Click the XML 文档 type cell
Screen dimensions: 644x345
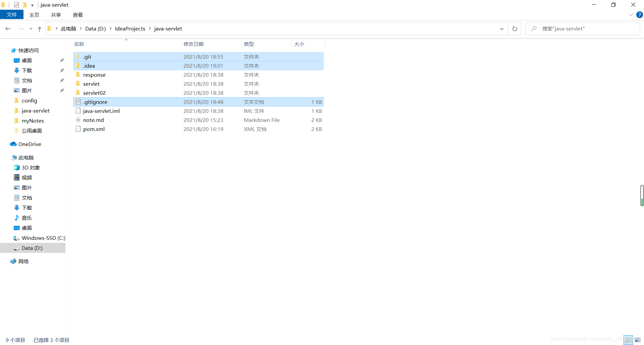click(x=255, y=129)
